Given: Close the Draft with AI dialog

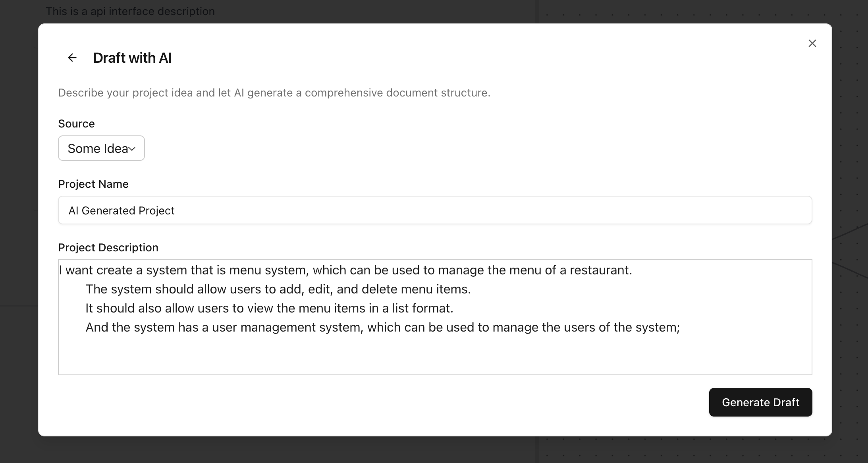Looking at the screenshot, I should 812,43.
